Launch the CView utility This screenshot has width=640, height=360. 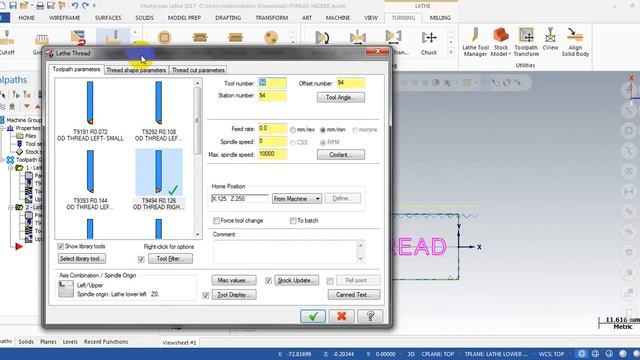(550, 40)
